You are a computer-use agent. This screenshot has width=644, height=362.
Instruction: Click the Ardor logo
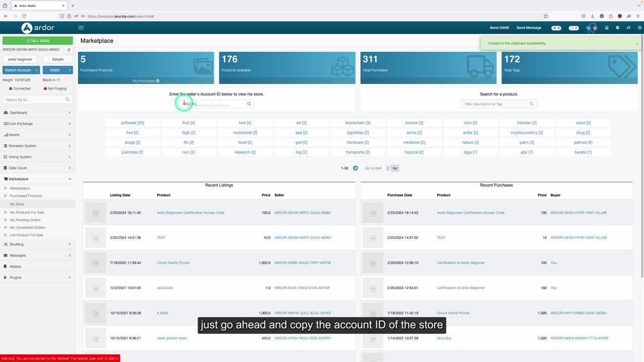[x=38, y=28]
